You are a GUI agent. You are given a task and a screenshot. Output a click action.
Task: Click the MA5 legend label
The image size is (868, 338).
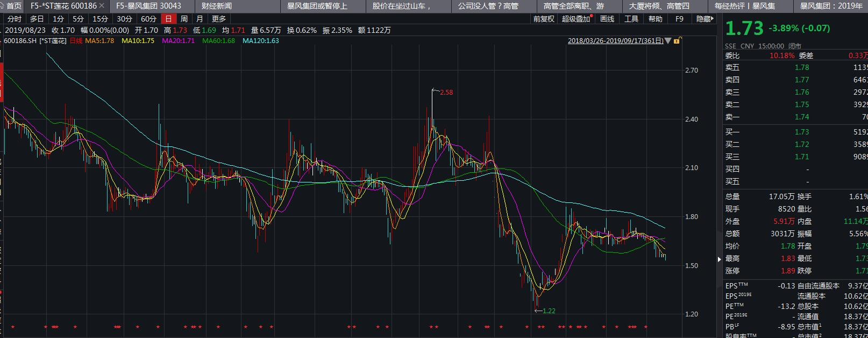99,41
